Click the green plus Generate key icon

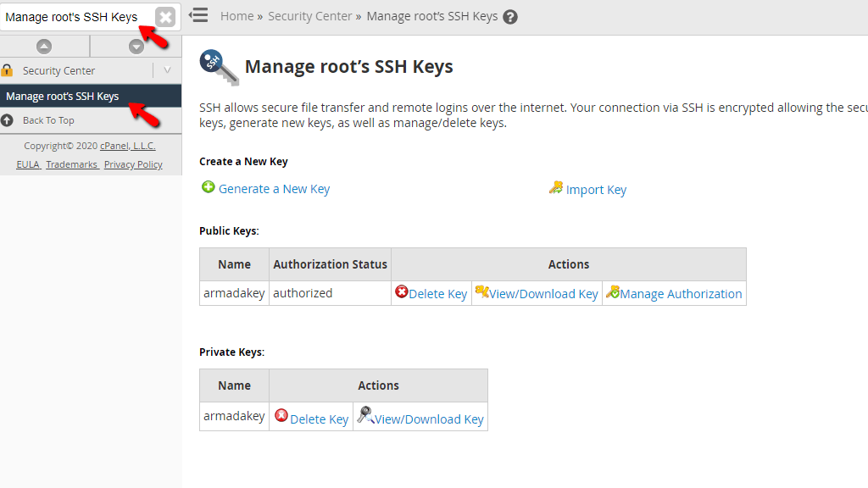[209, 188]
